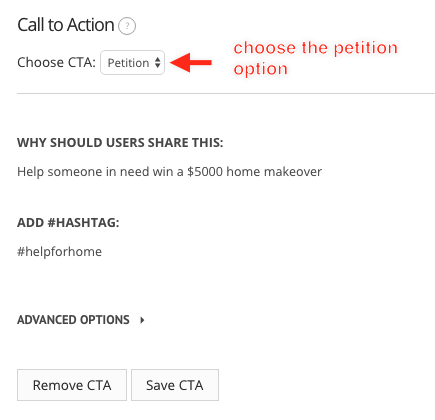Click the horizontal divider under Choose CTA
This screenshot has height=420, width=435.
(226, 94)
